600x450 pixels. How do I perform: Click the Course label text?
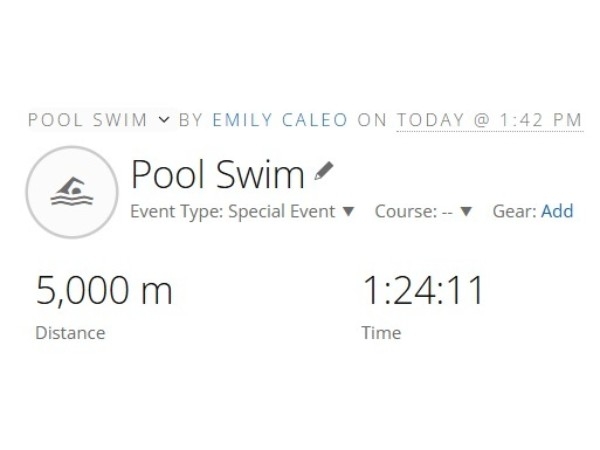pos(403,212)
